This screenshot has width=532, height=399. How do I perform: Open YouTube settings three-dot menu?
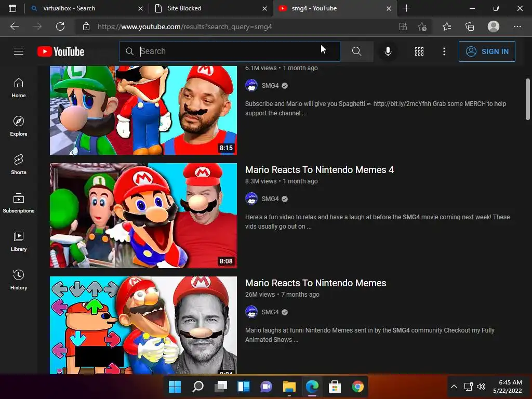pyautogui.click(x=444, y=51)
